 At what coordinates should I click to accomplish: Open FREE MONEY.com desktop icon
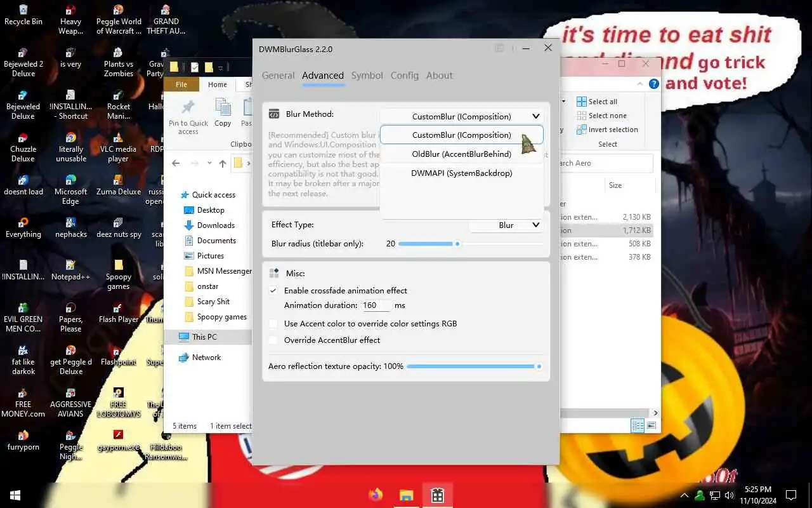tap(23, 403)
